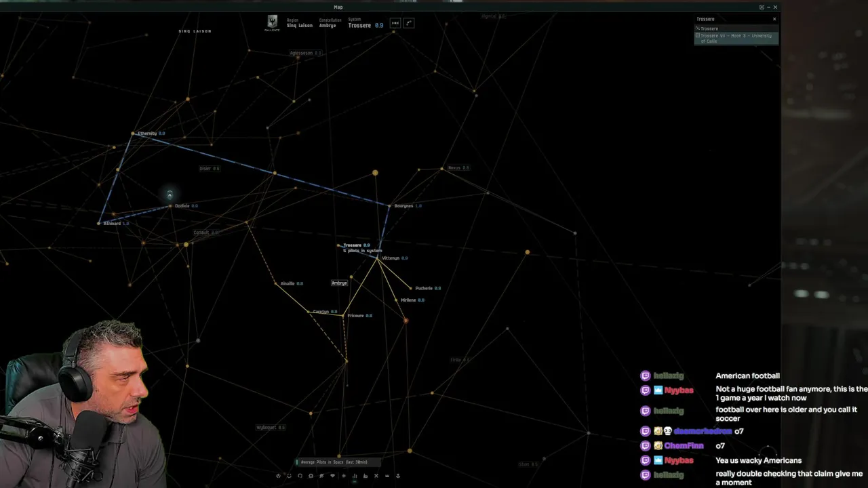Image resolution: width=868 pixels, height=488 pixels.
Task: Click the building-shaped icon in the map toolbar
Action: click(366, 476)
